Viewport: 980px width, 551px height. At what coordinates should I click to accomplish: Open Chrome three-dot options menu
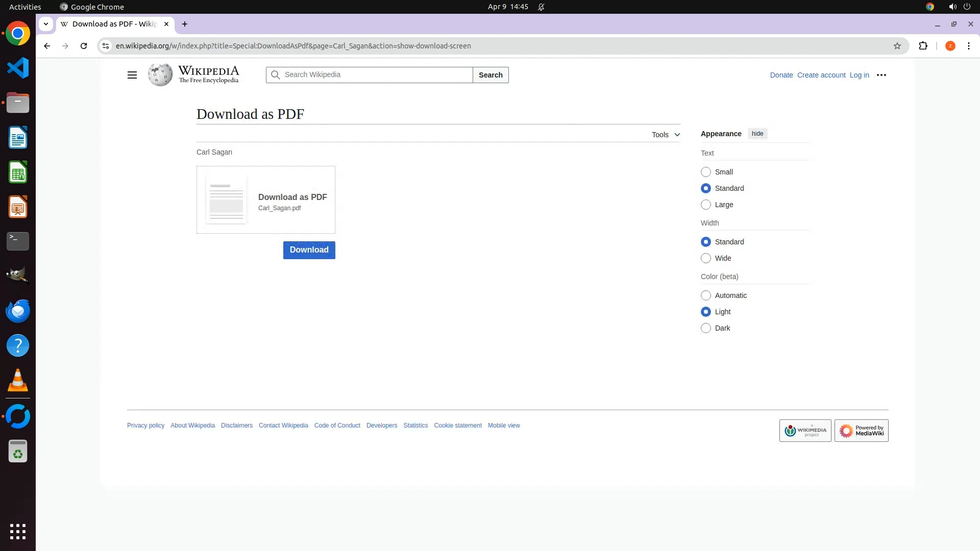pyautogui.click(x=968, y=46)
